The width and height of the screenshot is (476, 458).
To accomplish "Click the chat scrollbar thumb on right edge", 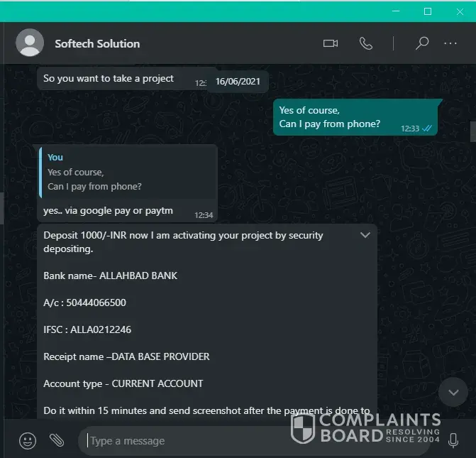I will coord(473,131).
